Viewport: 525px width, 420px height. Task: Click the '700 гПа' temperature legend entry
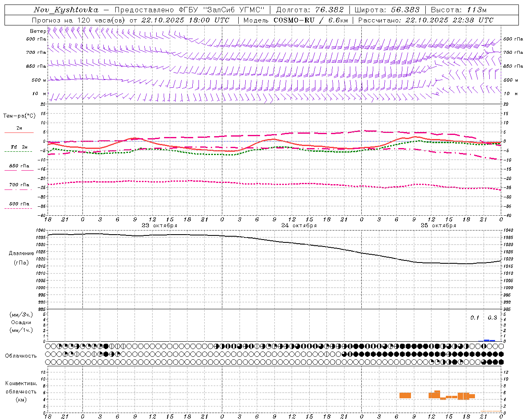[x=19, y=185]
